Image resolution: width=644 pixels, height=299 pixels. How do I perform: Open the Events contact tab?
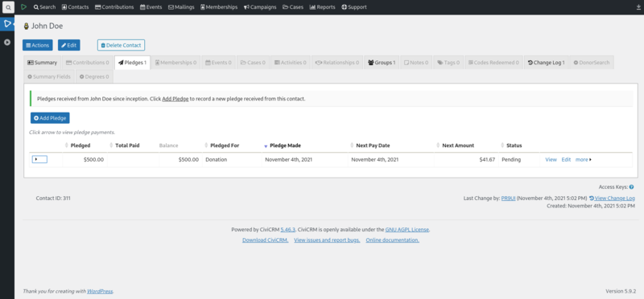218,63
